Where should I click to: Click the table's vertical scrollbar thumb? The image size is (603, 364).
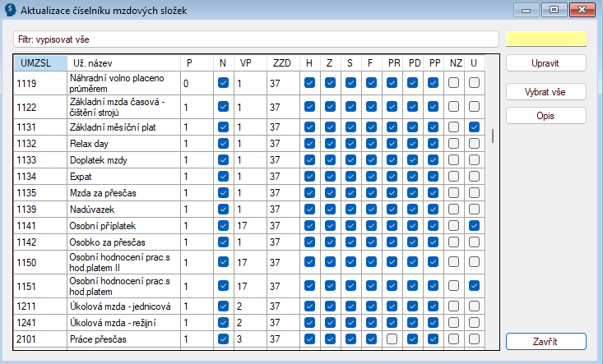coord(493,136)
